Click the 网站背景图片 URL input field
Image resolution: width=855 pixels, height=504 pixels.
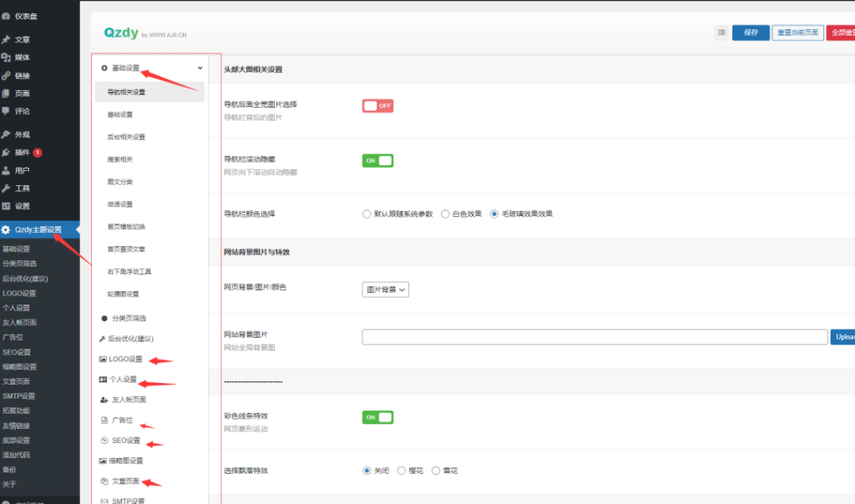594,337
